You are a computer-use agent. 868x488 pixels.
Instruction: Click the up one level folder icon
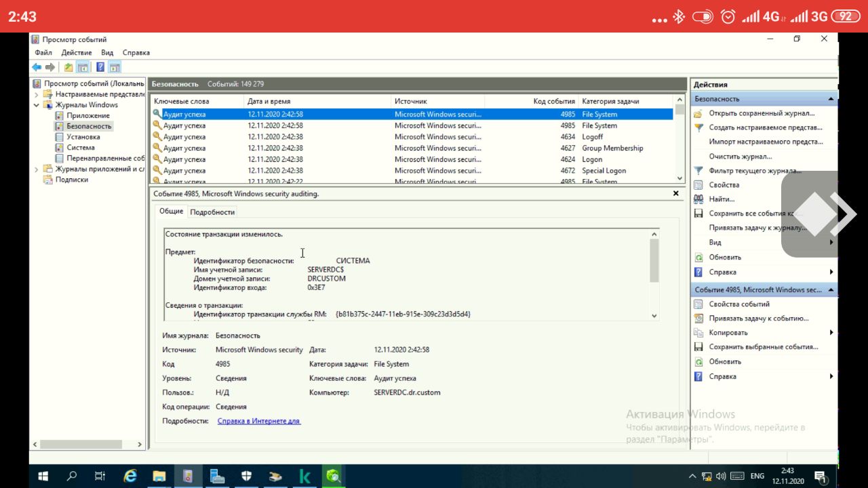pos(68,67)
